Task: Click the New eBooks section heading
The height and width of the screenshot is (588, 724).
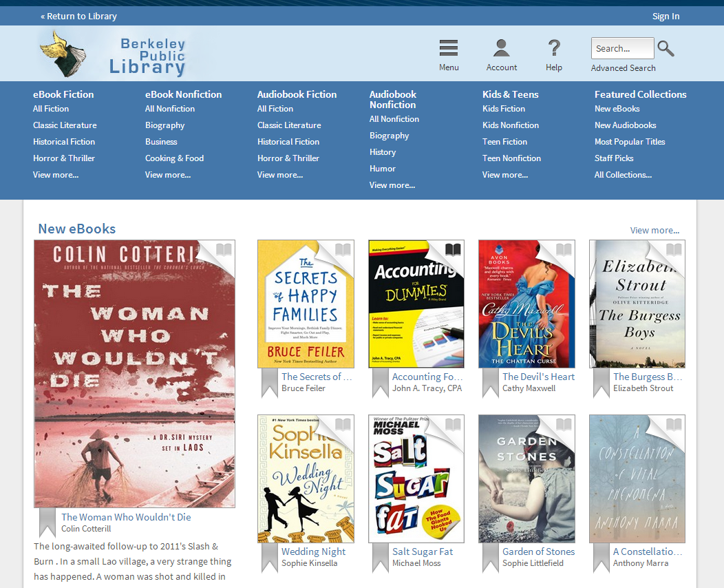Action: [76, 229]
